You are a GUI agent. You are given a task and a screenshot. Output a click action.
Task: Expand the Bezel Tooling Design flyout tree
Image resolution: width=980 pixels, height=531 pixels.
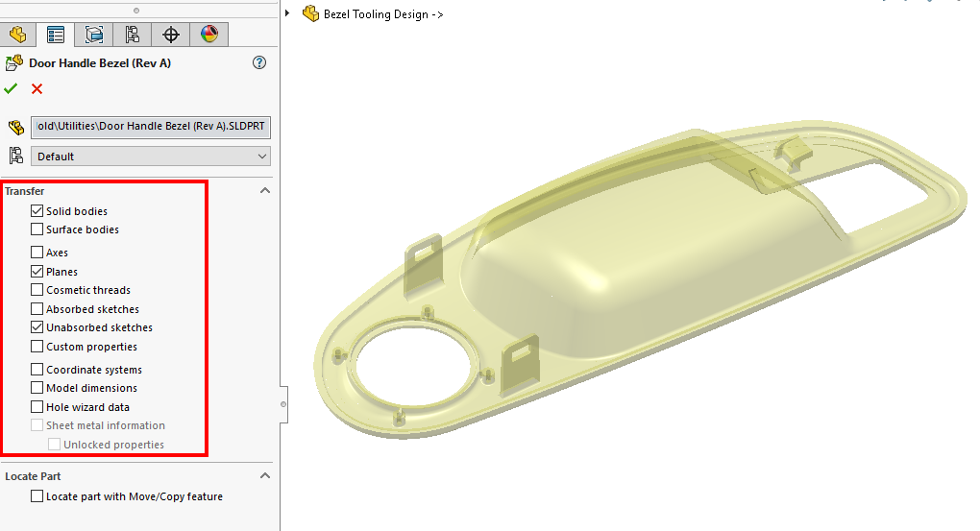point(288,13)
